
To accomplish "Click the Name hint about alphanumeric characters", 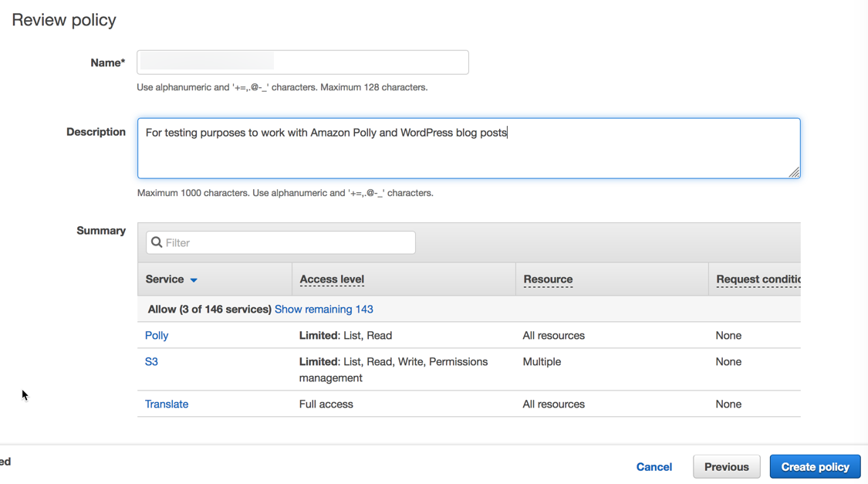I will pos(282,87).
